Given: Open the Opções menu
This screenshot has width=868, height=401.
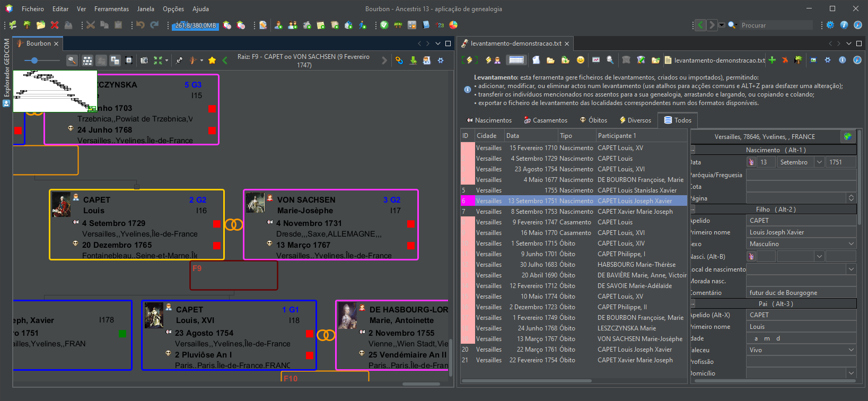Looking at the screenshot, I should (173, 9).
